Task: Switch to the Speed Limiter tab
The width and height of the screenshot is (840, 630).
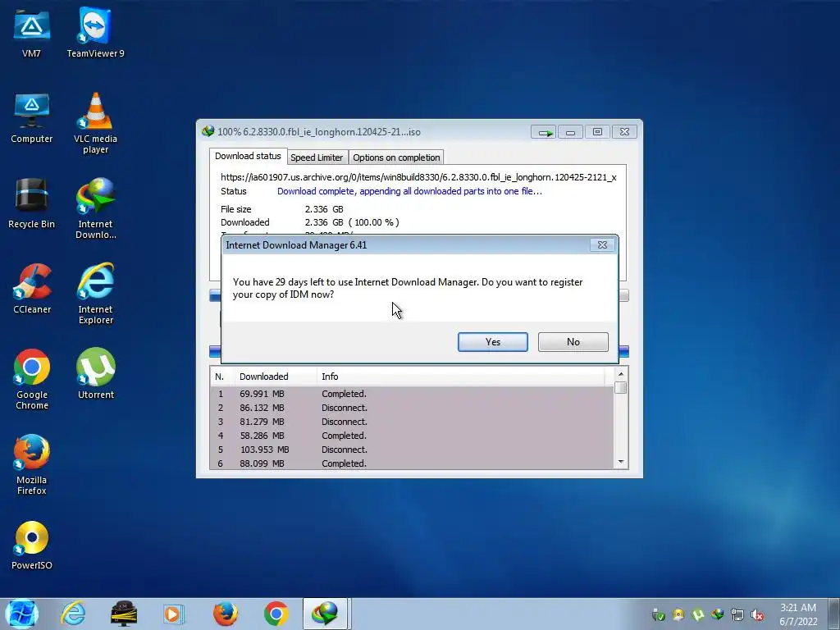Action: pos(317,157)
